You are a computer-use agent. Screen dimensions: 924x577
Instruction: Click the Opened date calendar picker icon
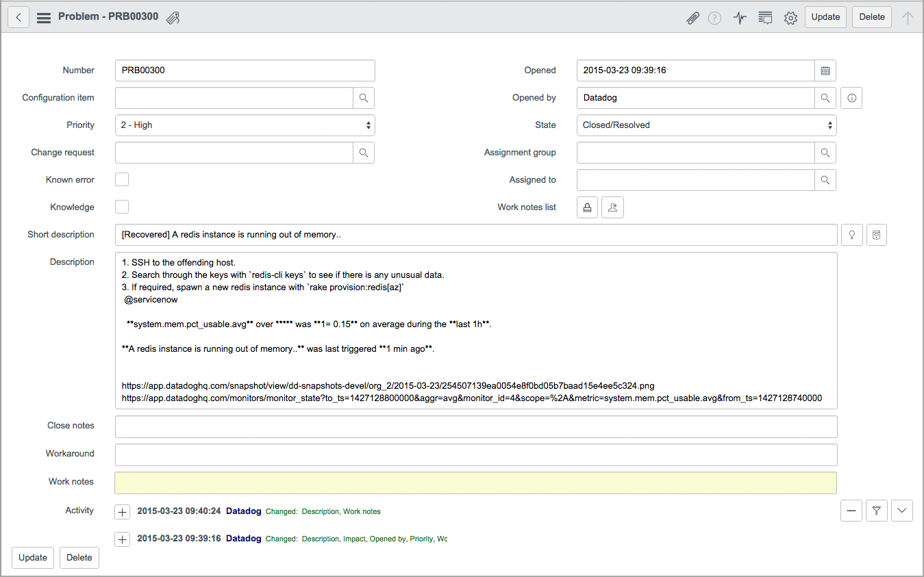coord(825,70)
